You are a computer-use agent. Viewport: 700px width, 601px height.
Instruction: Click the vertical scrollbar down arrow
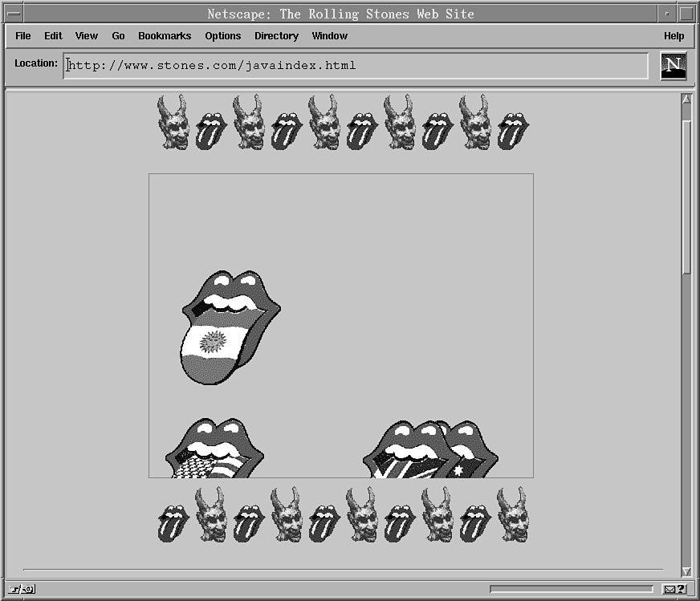click(686, 571)
